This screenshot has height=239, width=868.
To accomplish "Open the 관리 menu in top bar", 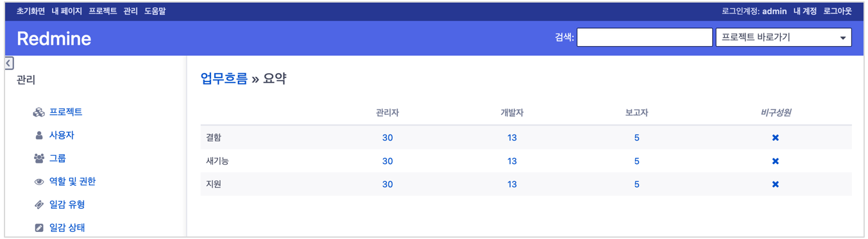I will click(x=130, y=11).
